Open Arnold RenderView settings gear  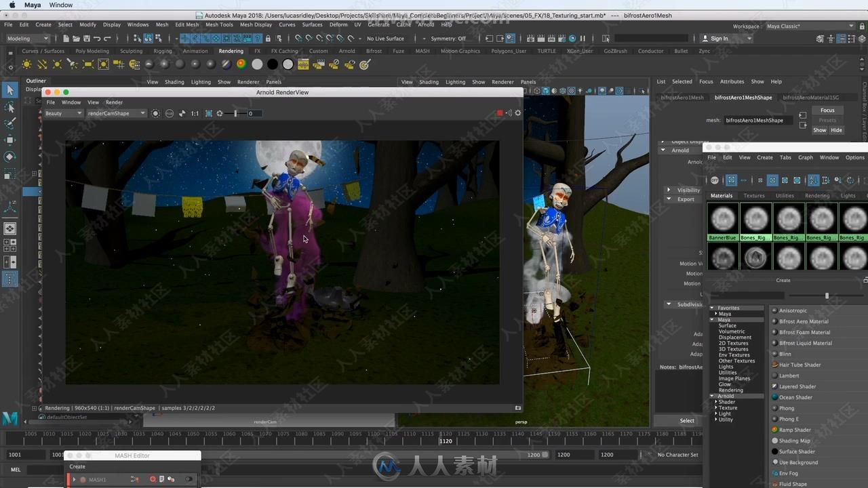coord(518,113)
